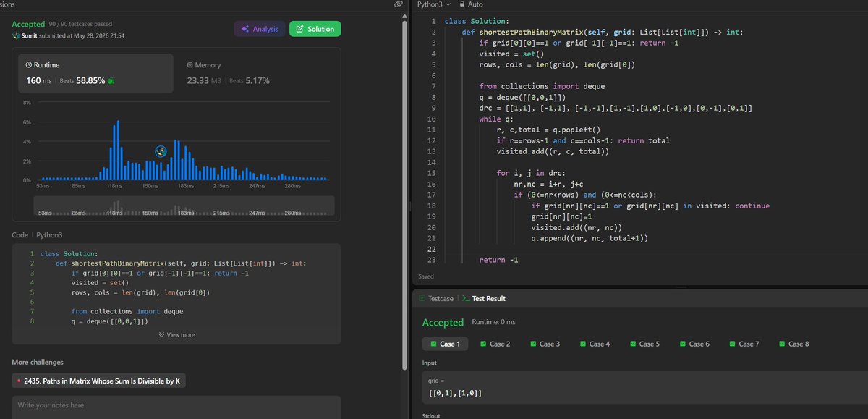Click the Sumit username link
The height and width of the screenshot is (419, 868).
(x=30, y=35)
